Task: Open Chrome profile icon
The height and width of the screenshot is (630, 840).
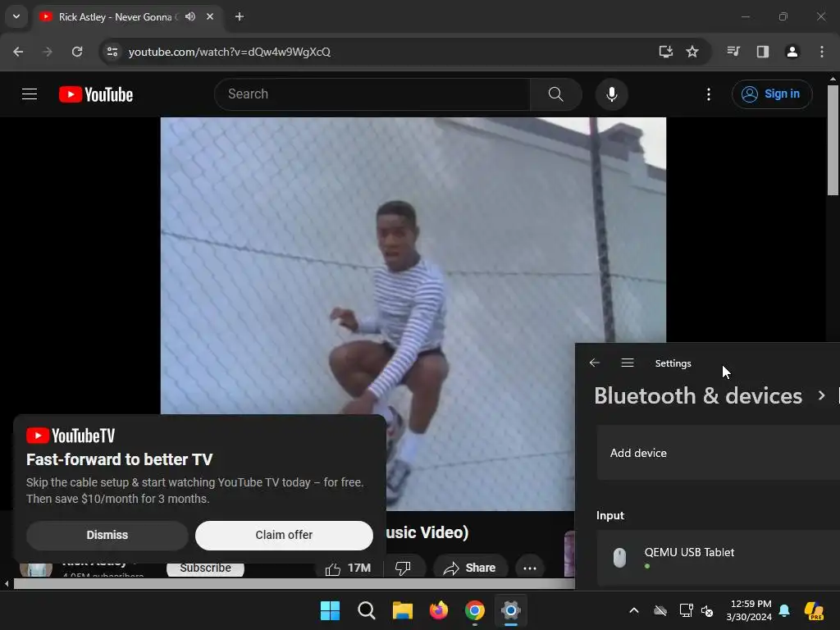Action: [x=792, y=52]
